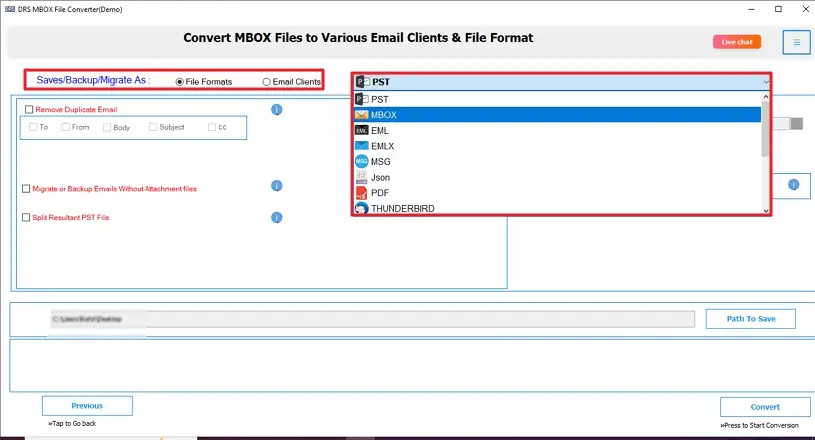Click the EML format icon
This screenshot has width=815, height=440.
coord(362,130)
